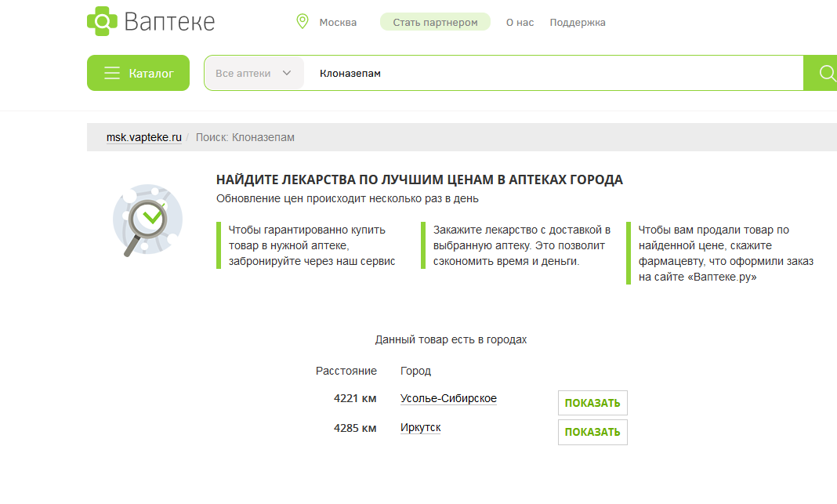Screen dimensions: 837x504
Task: Click the Город column header
Action: click(415, 371)
